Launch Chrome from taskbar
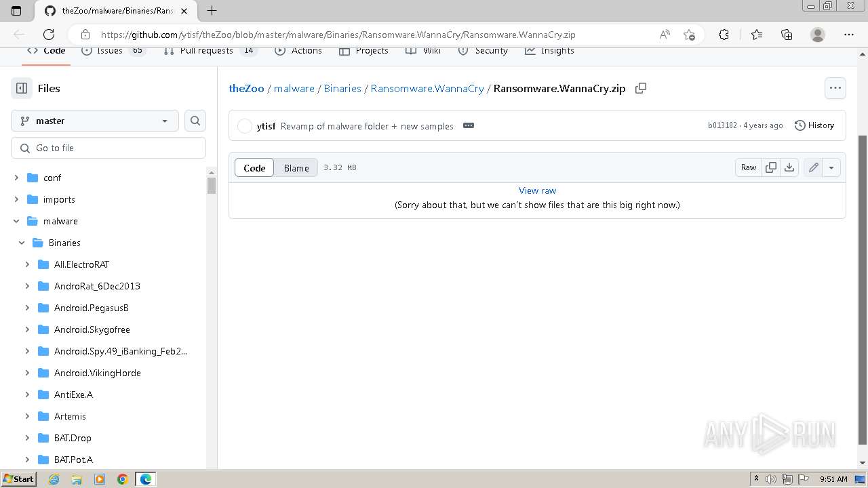The width and height of the screenshot is (868, 488). [122, 479]
